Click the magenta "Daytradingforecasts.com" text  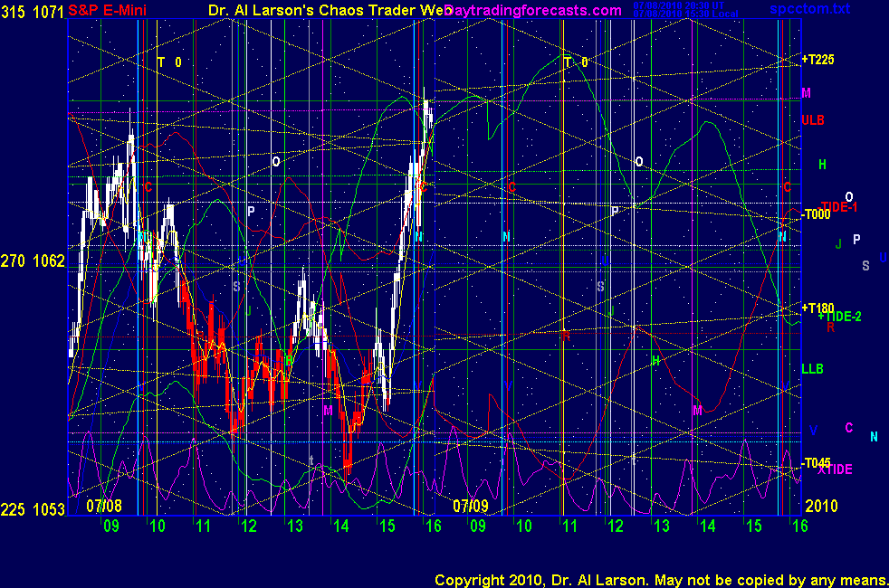[533, 10]
